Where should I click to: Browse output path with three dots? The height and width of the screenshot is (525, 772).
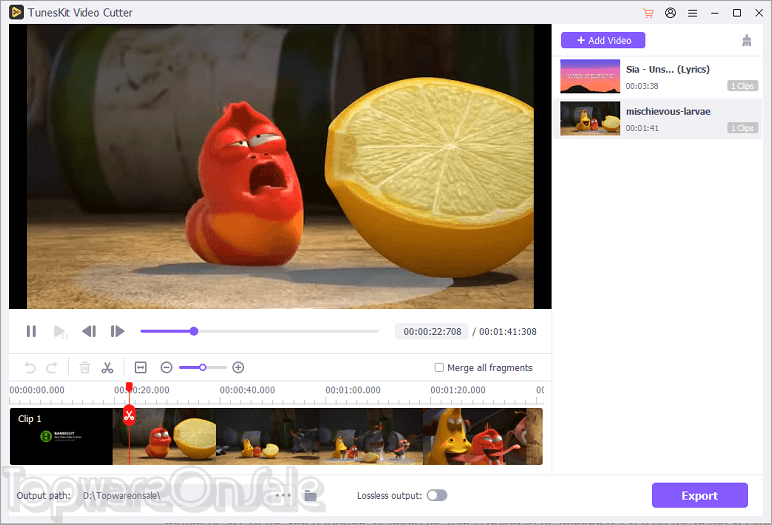point(283,495)
